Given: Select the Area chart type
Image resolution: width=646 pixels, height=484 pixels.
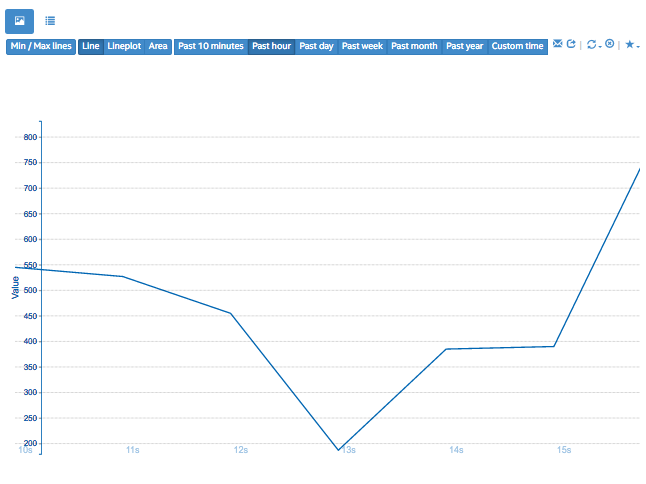Looking at the screenshot, I should click(x=158, y=46).
